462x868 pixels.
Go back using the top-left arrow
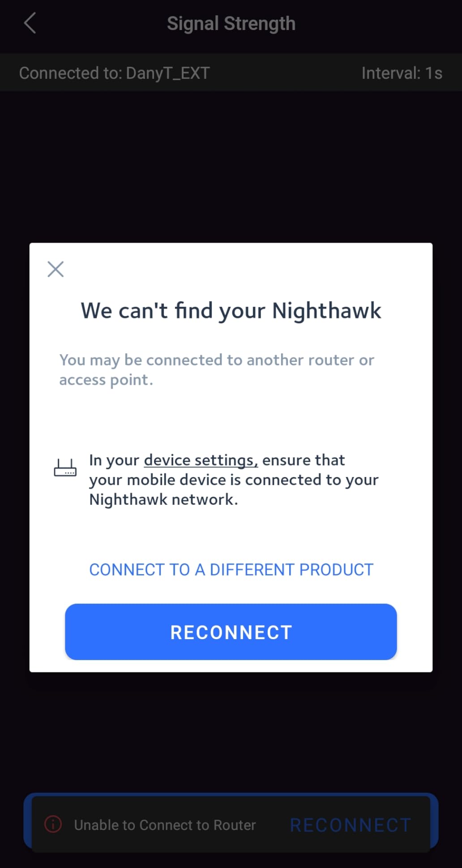tap(30, 23)
